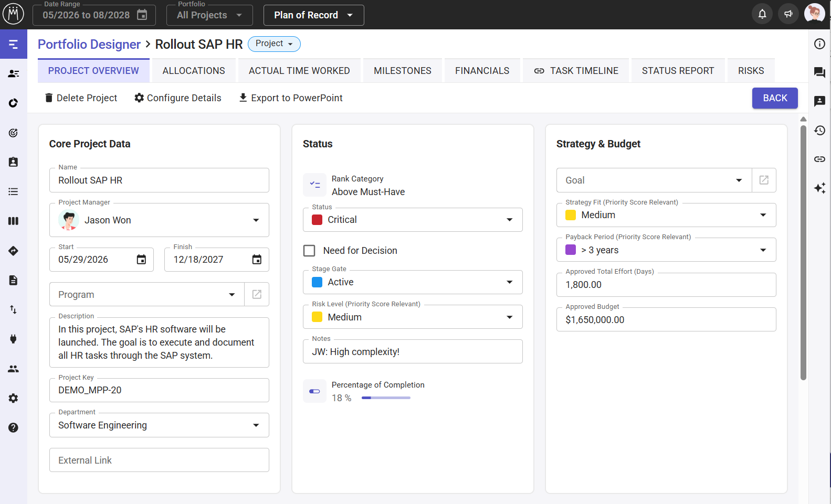Open the Date Range calendar picker

tap(142, 15)
